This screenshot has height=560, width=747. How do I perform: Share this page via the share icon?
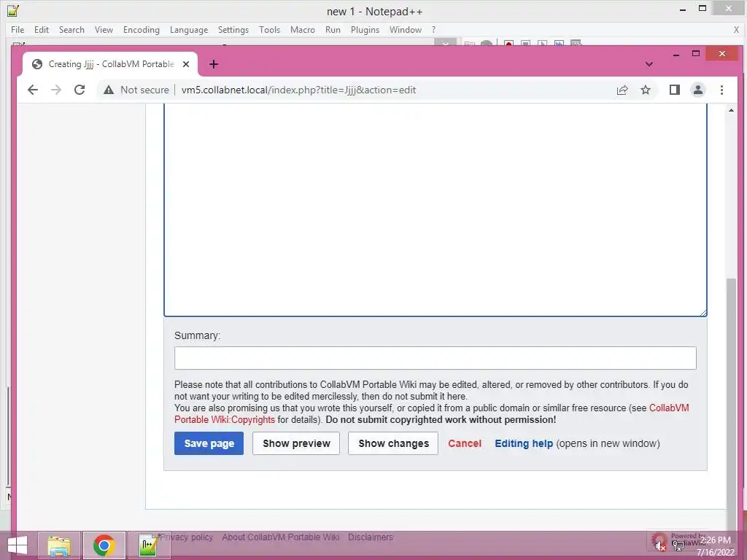(622, 90)
